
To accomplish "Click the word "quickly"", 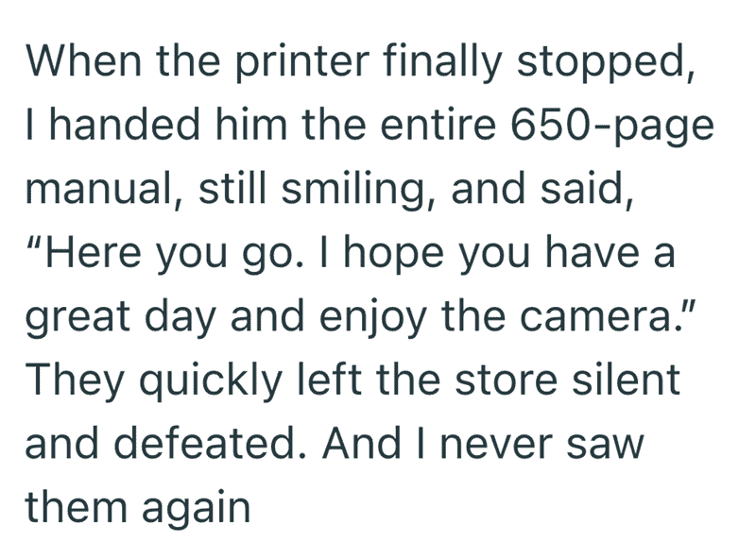I will 210,381.
